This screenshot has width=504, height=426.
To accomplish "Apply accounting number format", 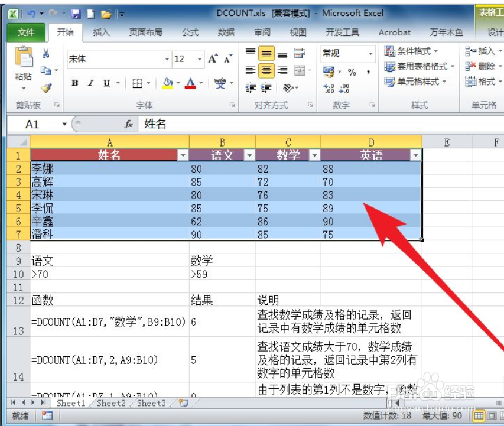I will point(329,72).
